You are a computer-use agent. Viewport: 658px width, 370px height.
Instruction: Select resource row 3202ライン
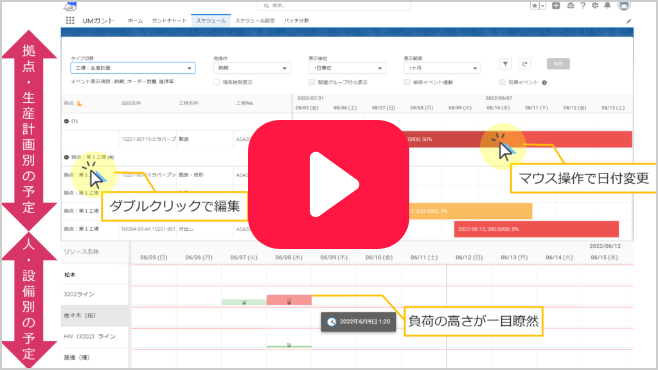point(95,294)
